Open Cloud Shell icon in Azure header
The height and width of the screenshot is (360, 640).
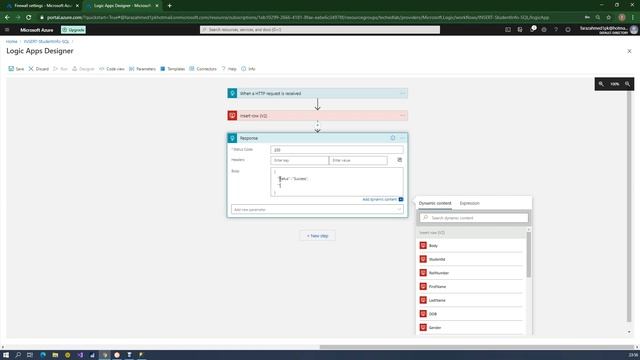click(x=508, y=30)
